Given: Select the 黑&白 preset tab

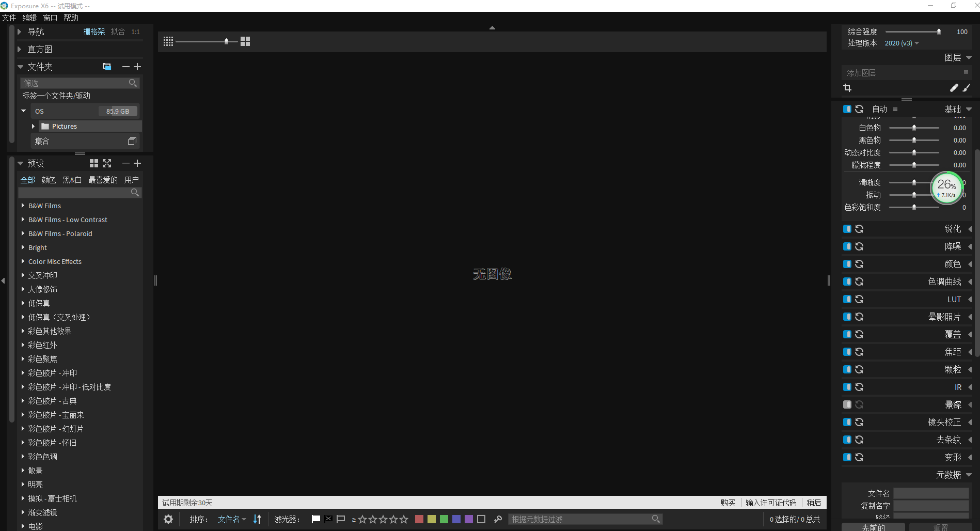Looking at the screenshot, I should click(72, 180).
